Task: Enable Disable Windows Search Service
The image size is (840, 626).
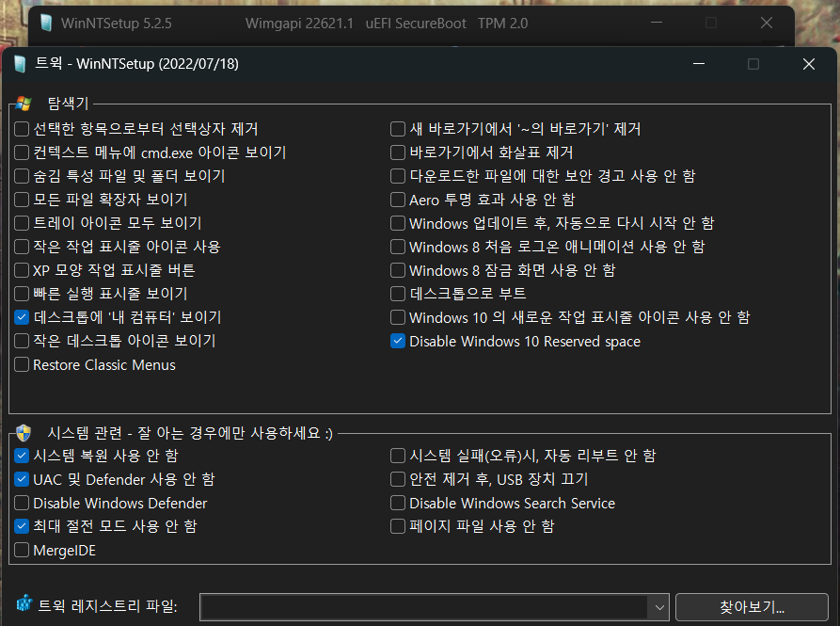Action: (398, 504)
